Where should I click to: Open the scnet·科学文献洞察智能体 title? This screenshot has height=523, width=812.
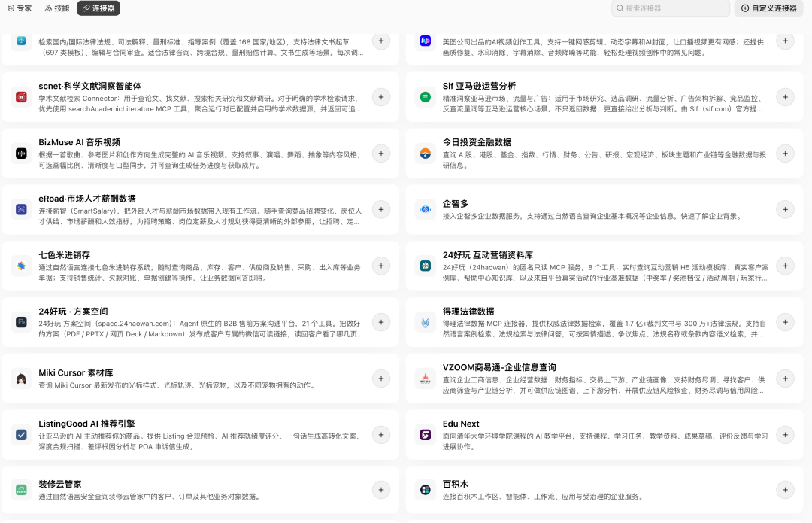(89, 86)
